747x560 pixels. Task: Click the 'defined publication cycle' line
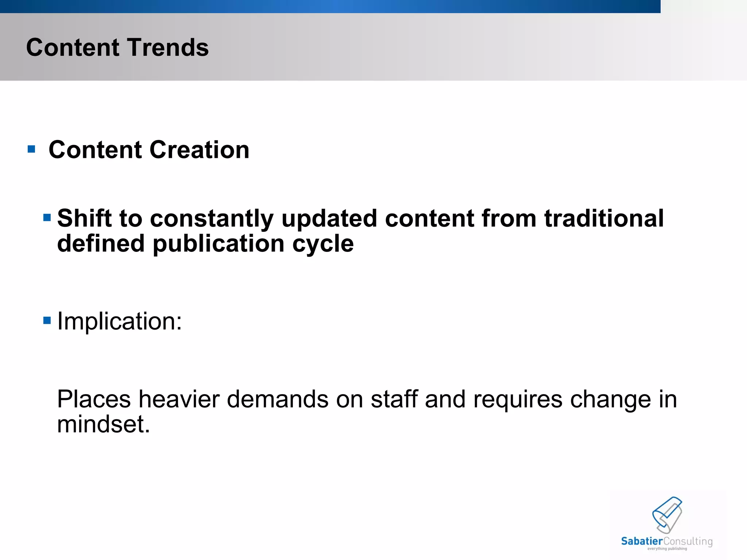tap(205, 244)
